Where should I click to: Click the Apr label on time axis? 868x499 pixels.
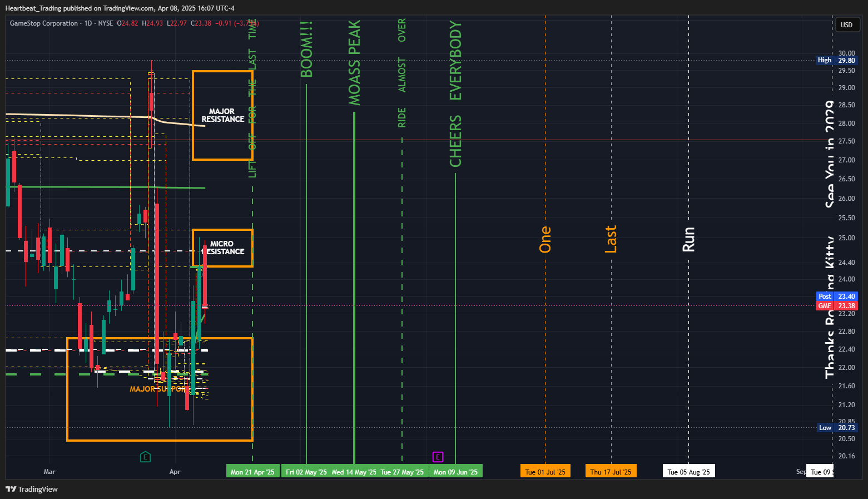(x=175, y=472)
